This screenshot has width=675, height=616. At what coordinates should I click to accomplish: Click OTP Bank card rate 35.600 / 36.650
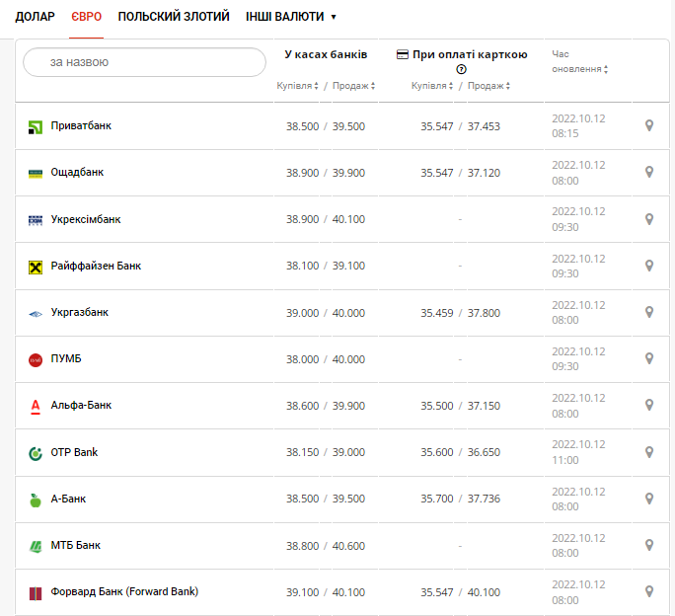(460, 453)
